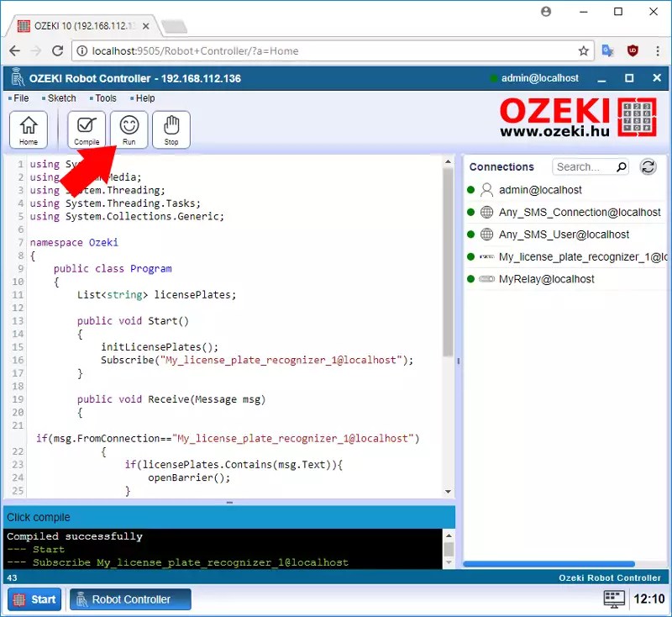Click the relay icon beside MyRelay@localhost
672x617 pixels.
(x=486, y=279)
